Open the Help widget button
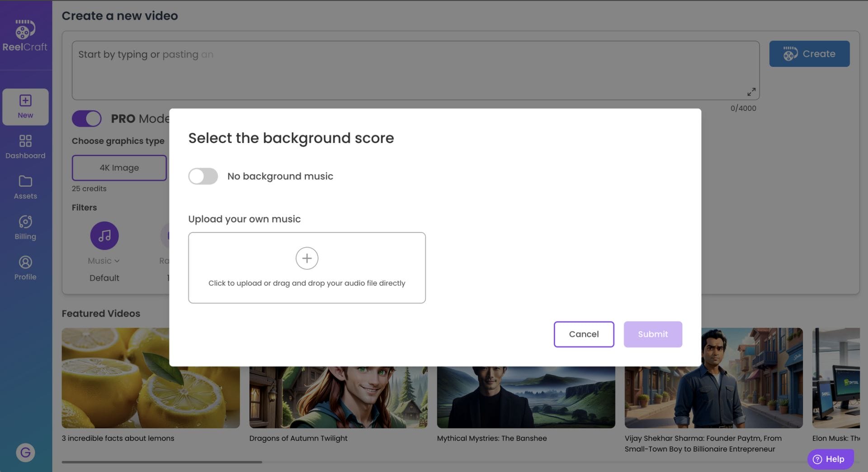 click(830, 459)
